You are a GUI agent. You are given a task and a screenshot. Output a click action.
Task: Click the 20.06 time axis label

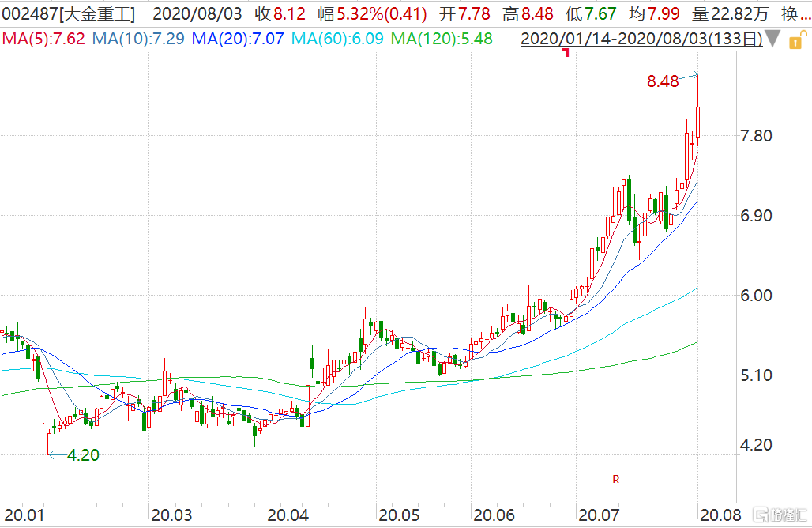(x=494, y=515)
